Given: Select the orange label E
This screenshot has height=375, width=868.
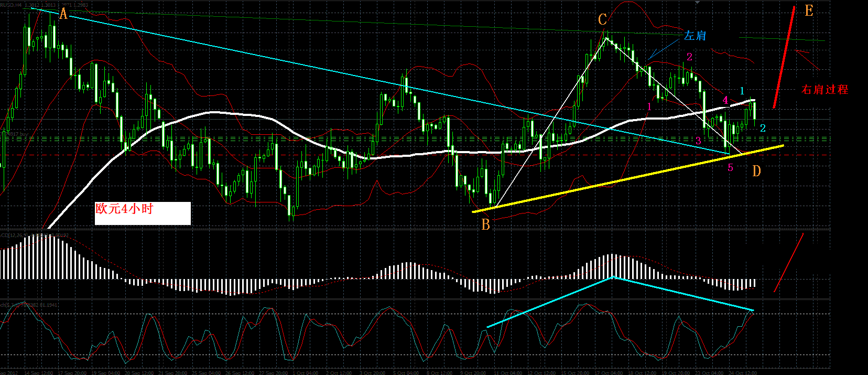Looking at the screenshot, I should click(x=809, y=11).
